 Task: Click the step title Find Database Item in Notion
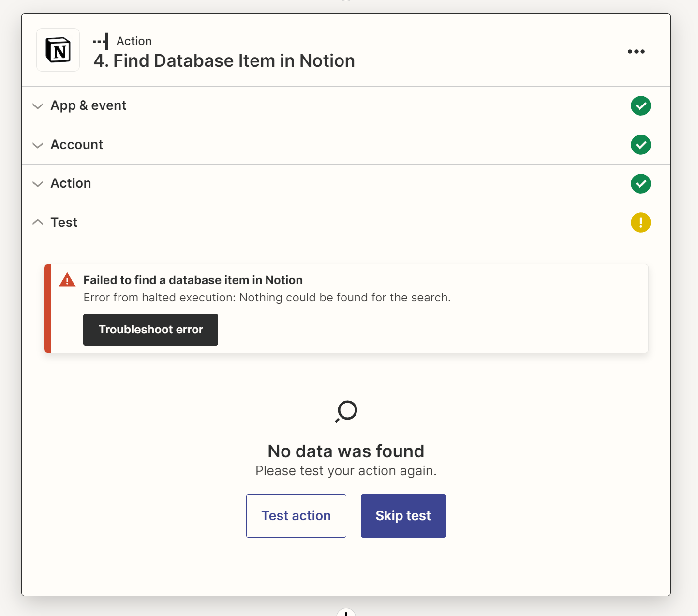pos(224,61)
